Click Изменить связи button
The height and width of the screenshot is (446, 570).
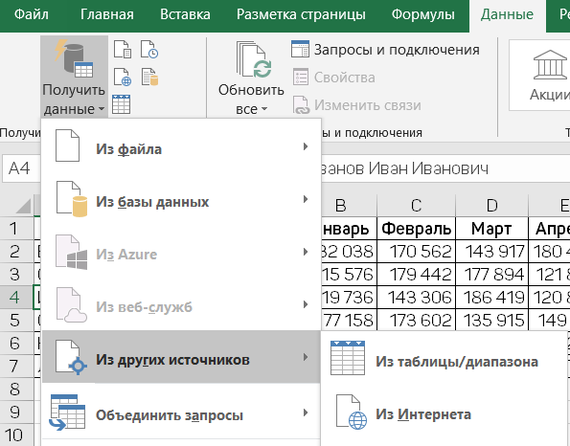click(357, 105)
